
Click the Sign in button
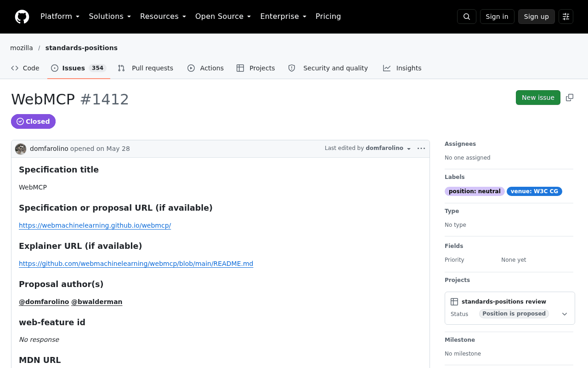[x=497, y=17]
